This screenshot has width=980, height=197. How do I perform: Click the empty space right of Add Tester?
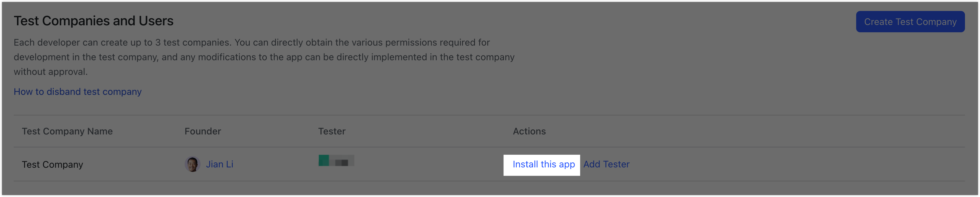797,164
